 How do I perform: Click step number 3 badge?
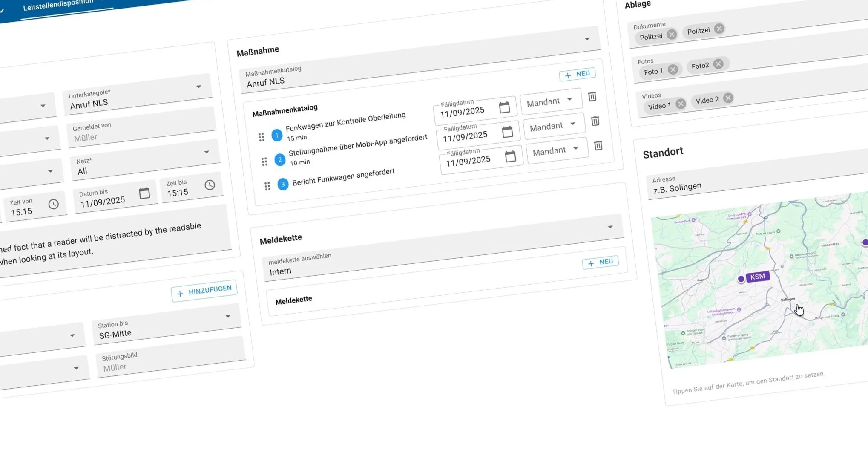click(283, 184)
